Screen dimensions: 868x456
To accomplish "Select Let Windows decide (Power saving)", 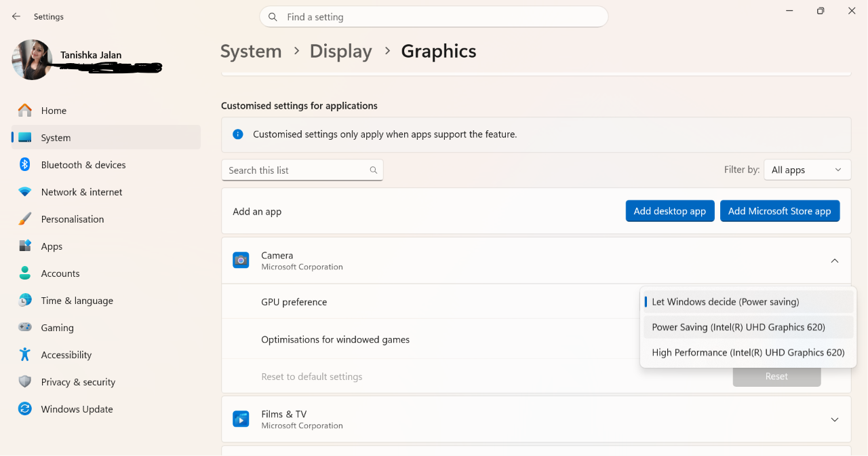I will 748,302.
